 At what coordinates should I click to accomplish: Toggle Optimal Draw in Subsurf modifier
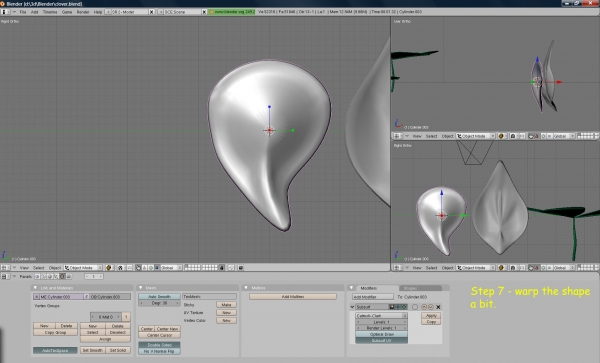click(x=382, y=334)
